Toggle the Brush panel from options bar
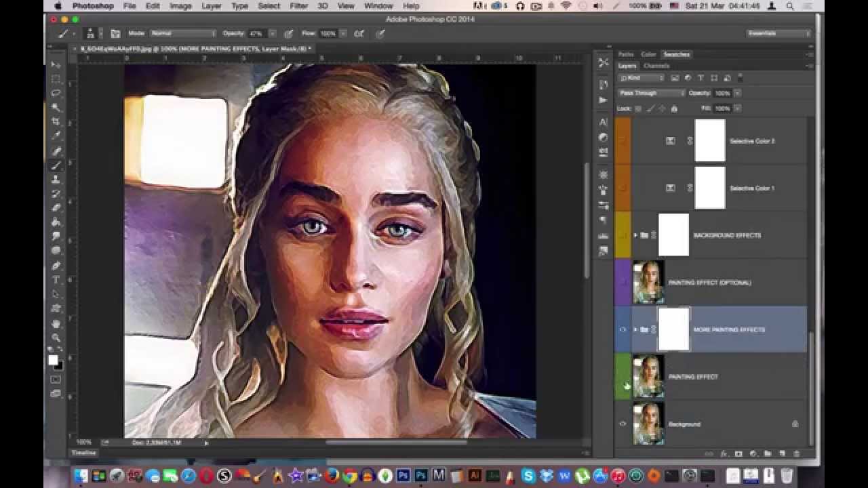This screenshot has width=868, height=488. (115, 33)
